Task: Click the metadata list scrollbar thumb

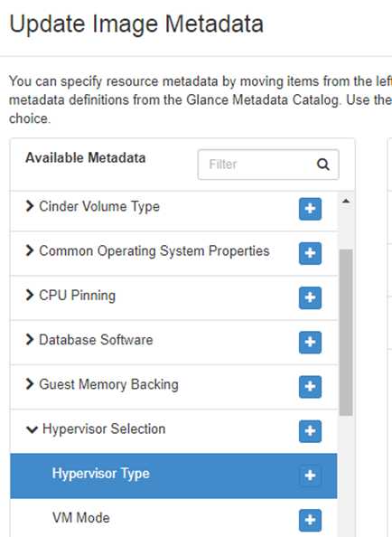Action: pyautogui.click(x=346, y=332)
